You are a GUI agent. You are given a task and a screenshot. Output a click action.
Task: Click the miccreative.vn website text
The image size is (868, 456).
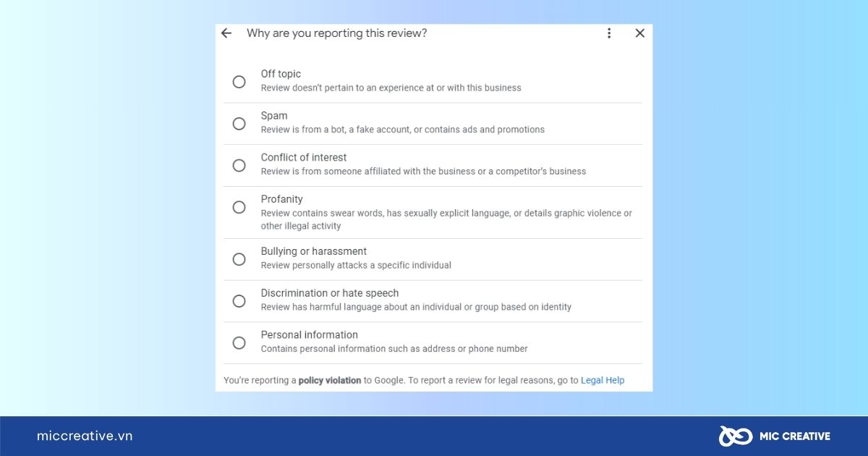(85, 436)
